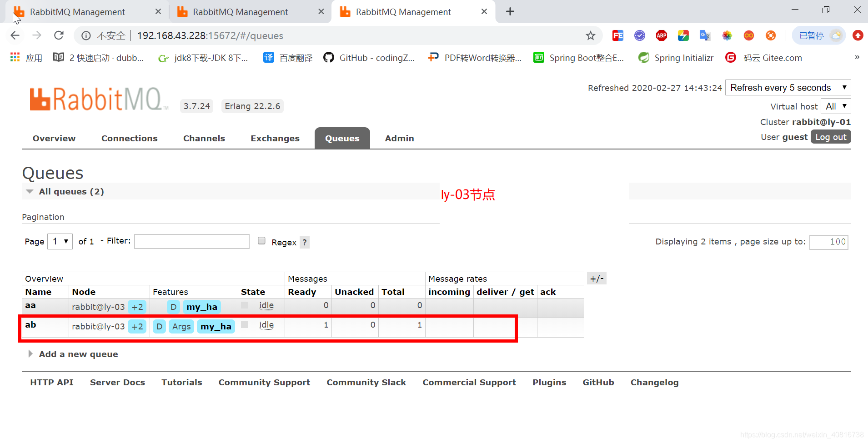Screen dimensions: 868x443
Task: Open the Exchanges tab
Action: (275, 138)
